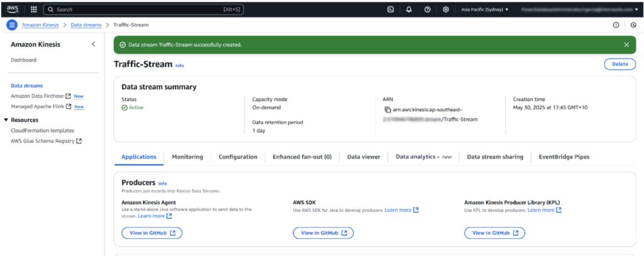This screenshot has width=644, height=259.
Task: Open the clock icon at top right
Action: (633, 25)
